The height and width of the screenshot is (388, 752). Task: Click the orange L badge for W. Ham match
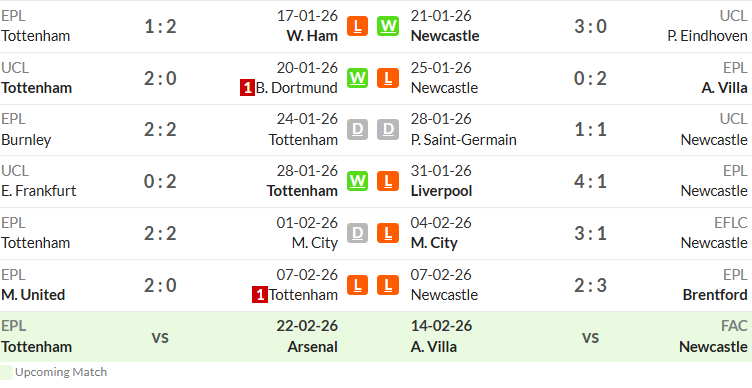pyautogui.click(x=357, y=26)
